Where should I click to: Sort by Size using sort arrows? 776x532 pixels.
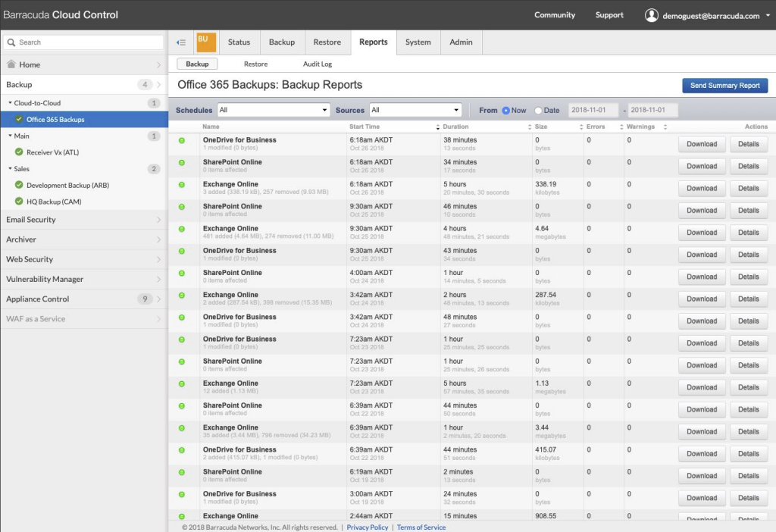[x=581, y=127]
